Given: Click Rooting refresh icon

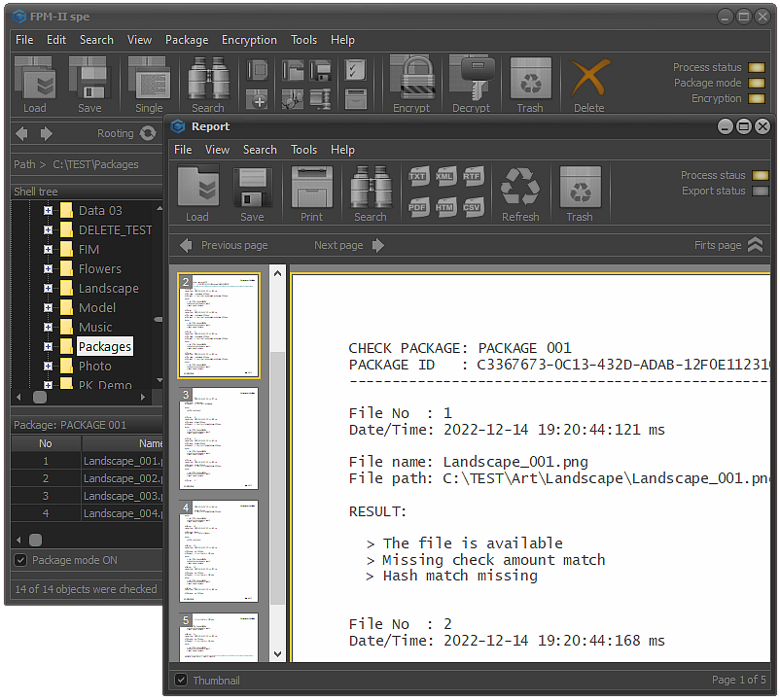Looking at the screenshot, I should click(148, 133).
